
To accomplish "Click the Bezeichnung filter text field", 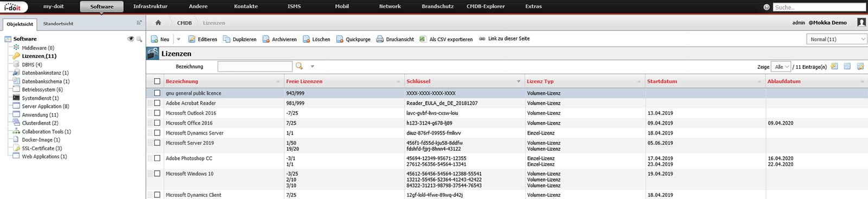I will pyautogui.click(x=255, y=66).
